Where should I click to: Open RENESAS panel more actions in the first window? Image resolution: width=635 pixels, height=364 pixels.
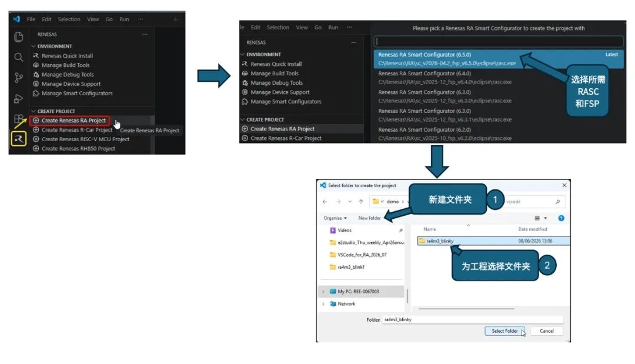coord(145,35)
